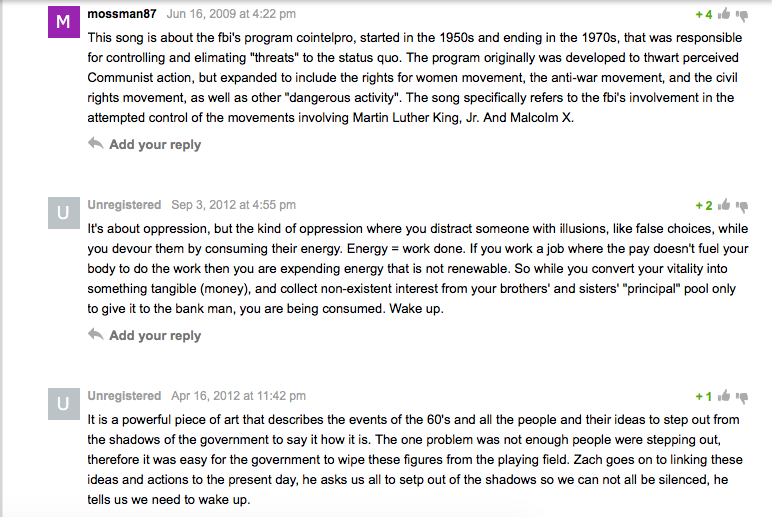This screenshot has width=772, height=517.
Task: Click the Apr 16, 2012 at 11:42 pm timestamp
Action: click(x=238, y=396)
